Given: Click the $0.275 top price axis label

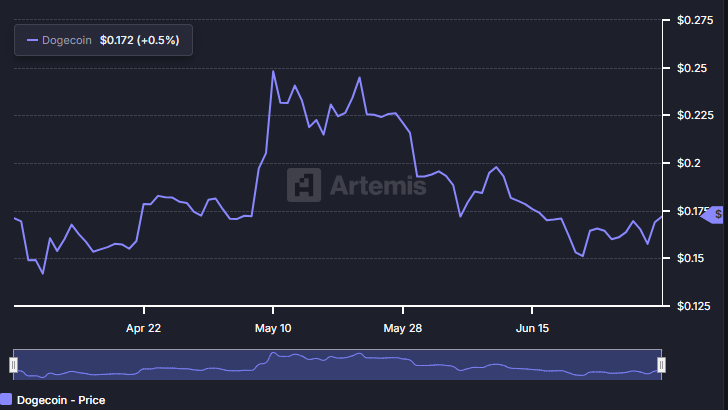Looking at the screenshot, I should click(x=693, y=20).
